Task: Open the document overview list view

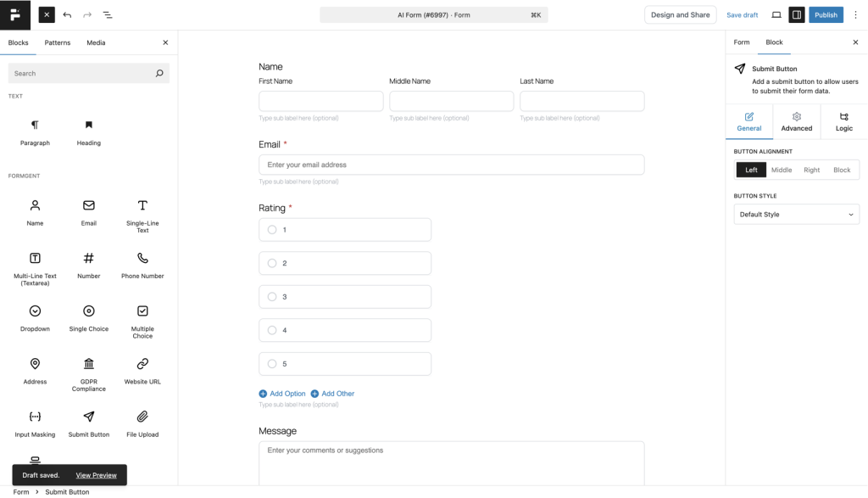Action: click(x=108, y=15)
